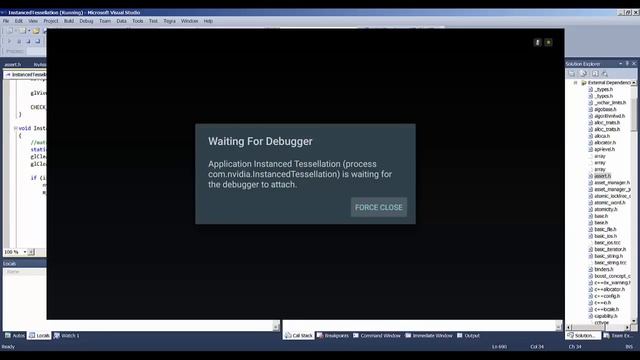Open the Debug menu

point(86,21)
